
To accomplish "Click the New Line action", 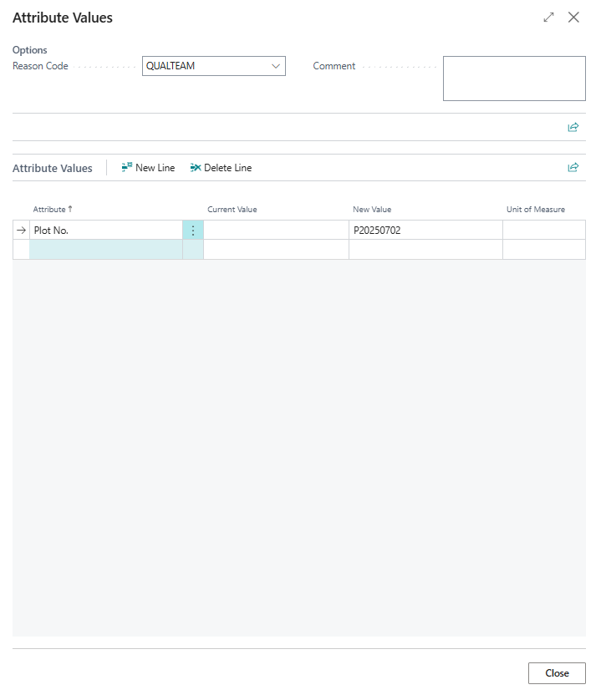I will click(x=148, y=168).
